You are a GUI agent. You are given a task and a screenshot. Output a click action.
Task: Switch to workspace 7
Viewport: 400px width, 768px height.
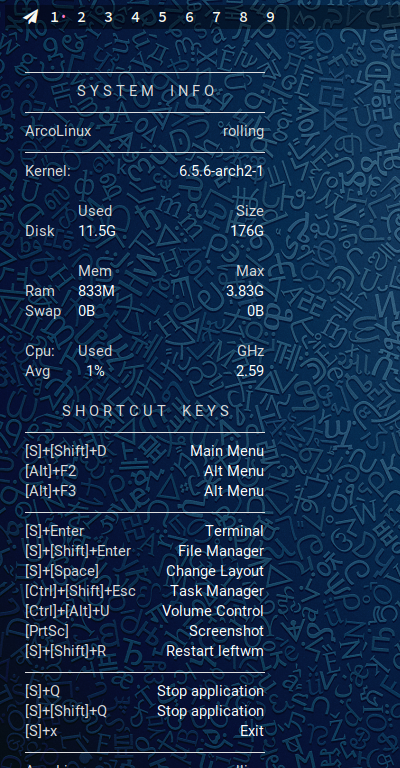[216, 18]
